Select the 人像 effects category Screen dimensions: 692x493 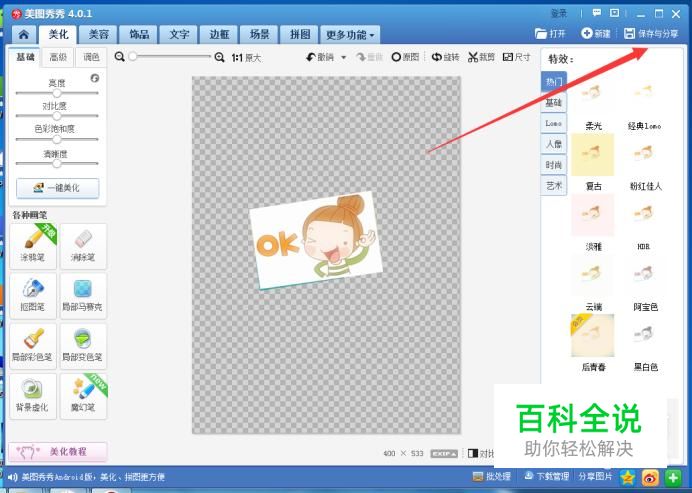pos(553,144)
